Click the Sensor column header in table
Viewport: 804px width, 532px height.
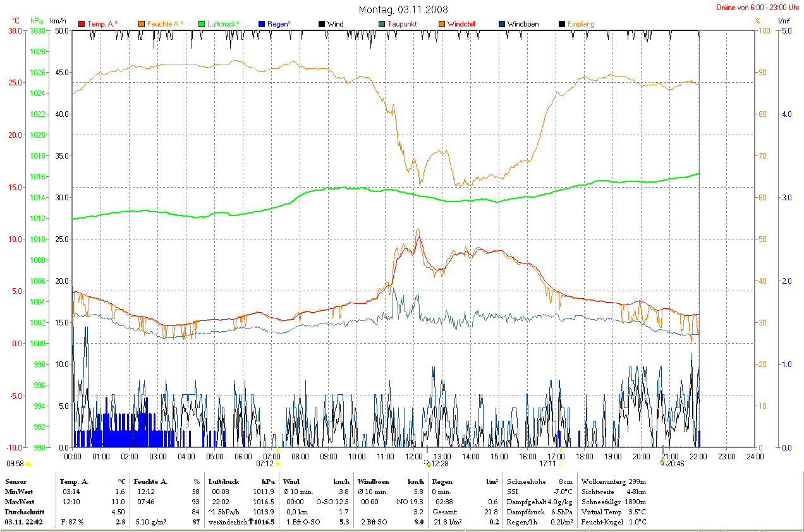click(x=16, y=481)
